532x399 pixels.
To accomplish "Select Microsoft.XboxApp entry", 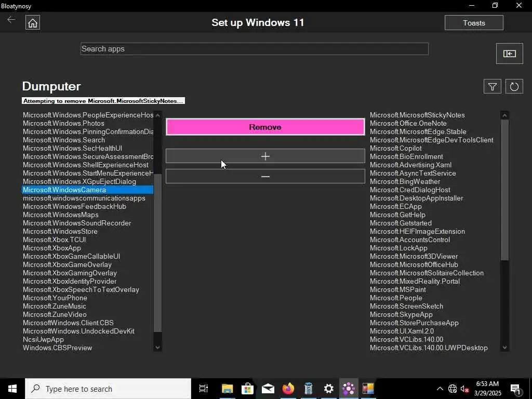I will (52, 248).
